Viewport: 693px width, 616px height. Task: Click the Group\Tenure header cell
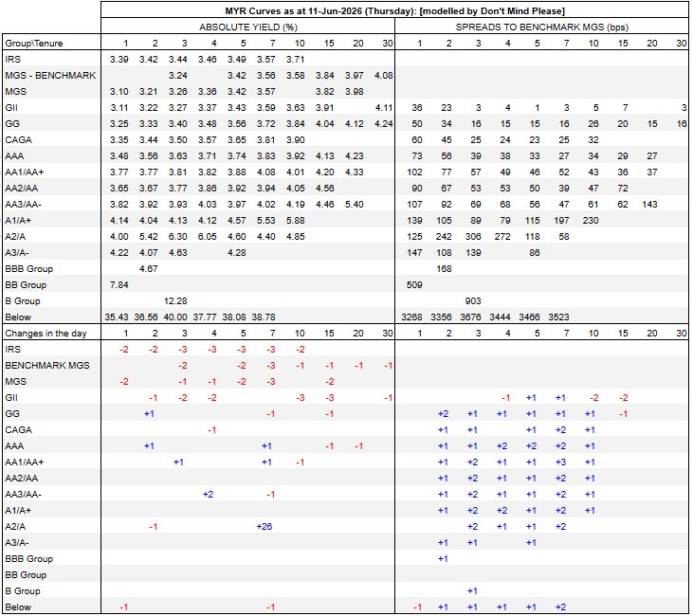coord(34,44)
